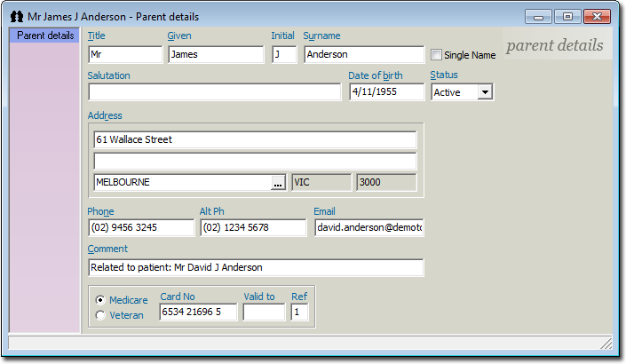This screenshot has height=364, width=626.
Task: Click the empty Salutation field
Action: click(214, 92)
